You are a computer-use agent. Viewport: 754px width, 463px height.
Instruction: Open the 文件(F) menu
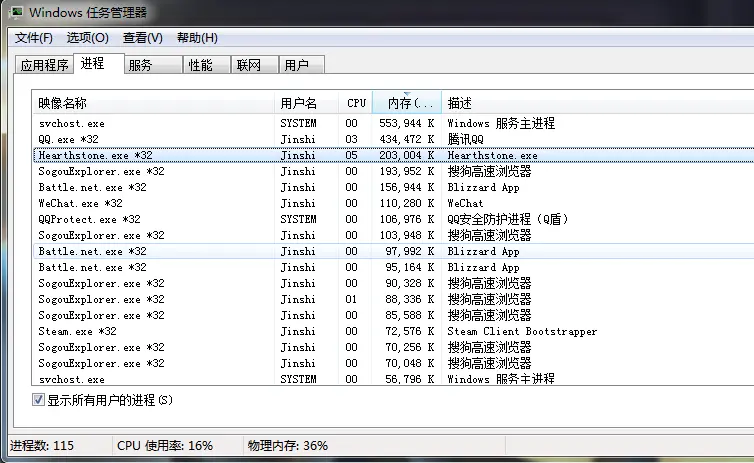pos(34,38)
